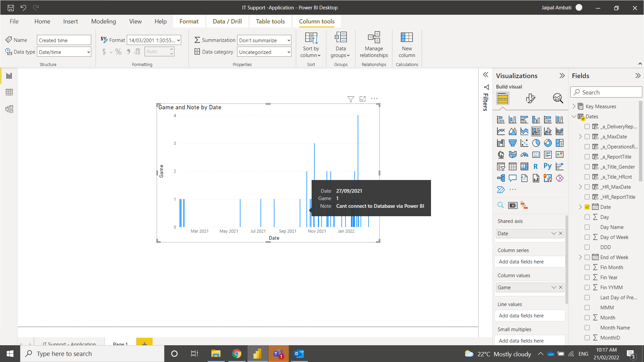Remove Date from Shared axis
This screenshot has width=644, height=362.
pyautogui.click(x=560, y=234)
